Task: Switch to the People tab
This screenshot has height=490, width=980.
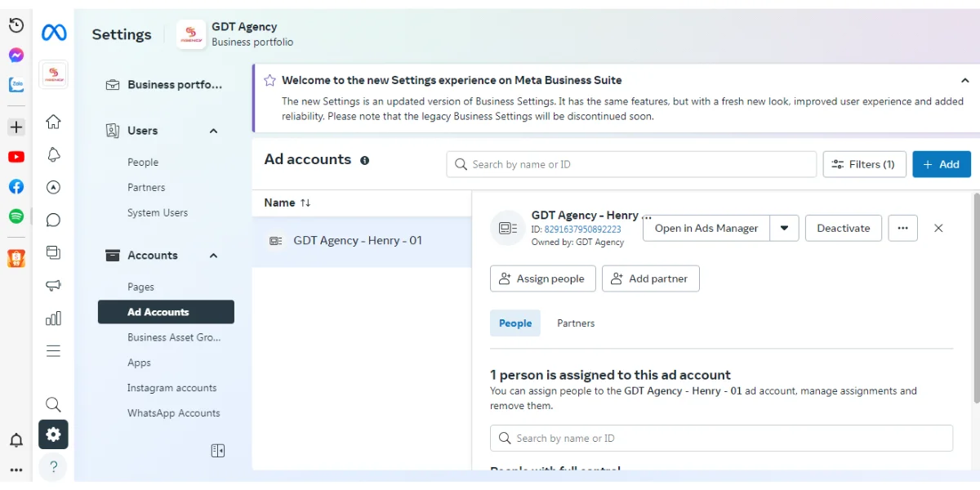Action: pyautogui.click(x=515, y=323)
